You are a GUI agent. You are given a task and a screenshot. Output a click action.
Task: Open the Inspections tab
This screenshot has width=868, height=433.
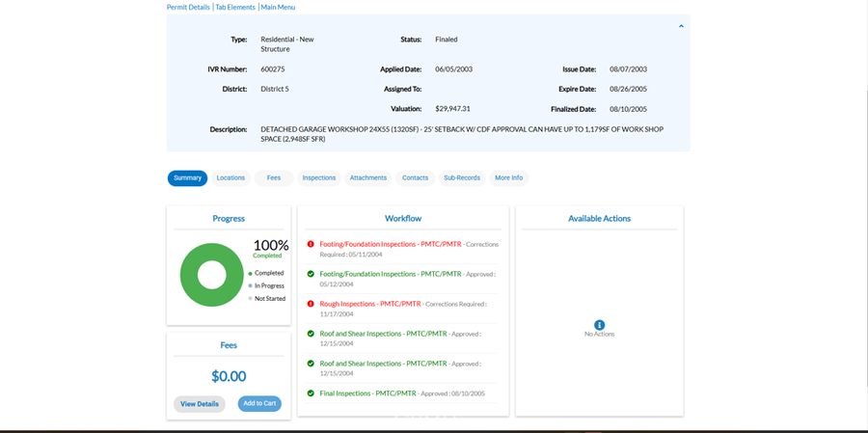coord(319,178)
